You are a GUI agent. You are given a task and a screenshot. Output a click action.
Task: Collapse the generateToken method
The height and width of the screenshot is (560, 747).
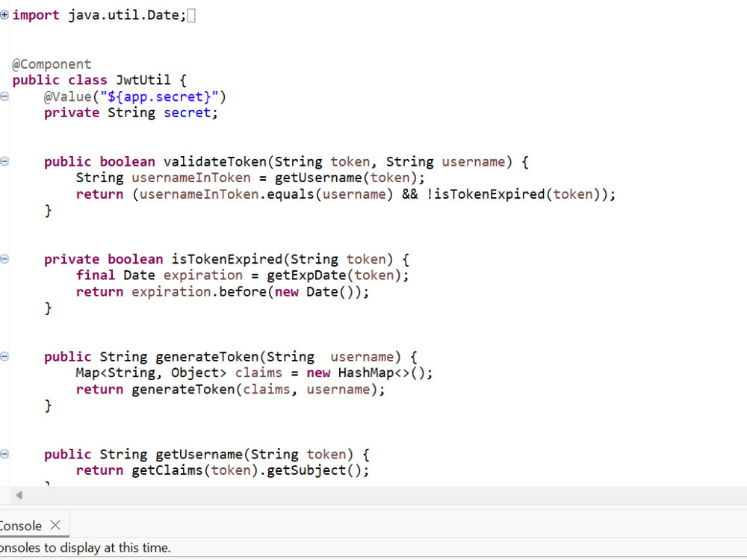click(4, 357)
